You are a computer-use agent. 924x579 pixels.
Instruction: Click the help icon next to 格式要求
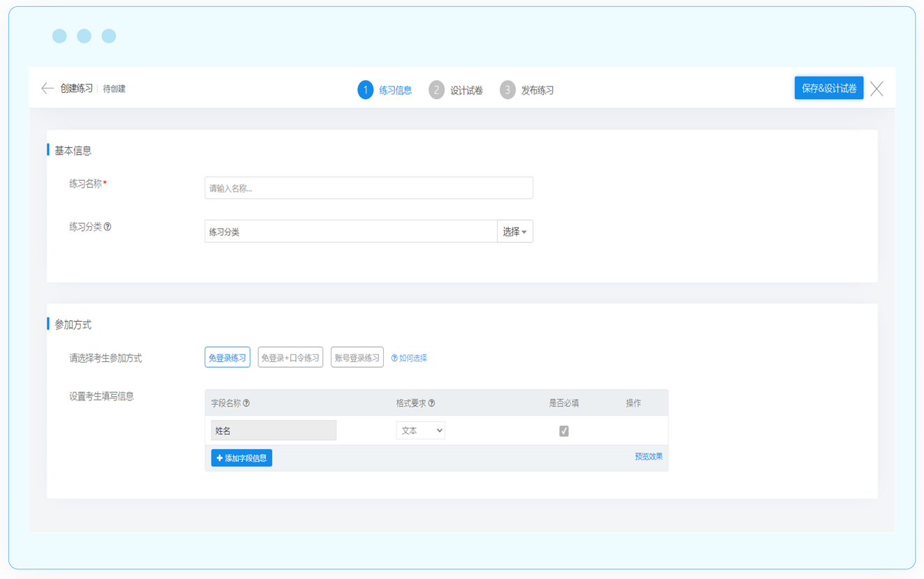coord(431,403)
